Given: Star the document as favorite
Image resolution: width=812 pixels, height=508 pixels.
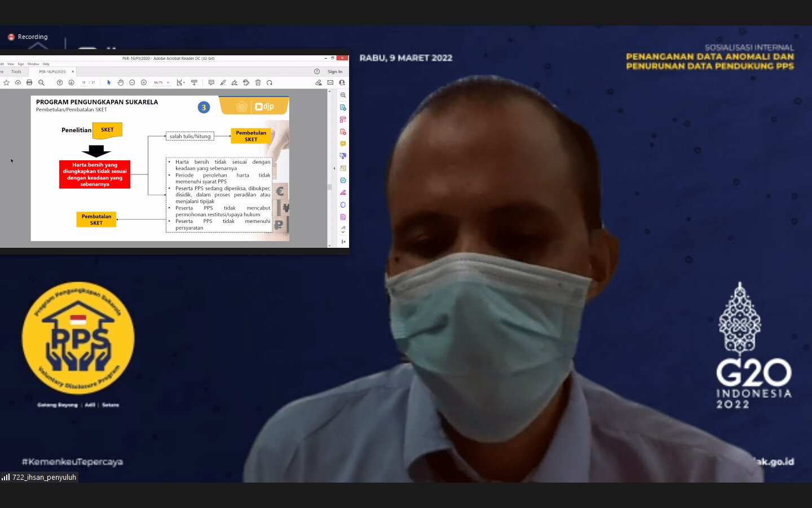Looking at the screenshot, I should 6,82.
